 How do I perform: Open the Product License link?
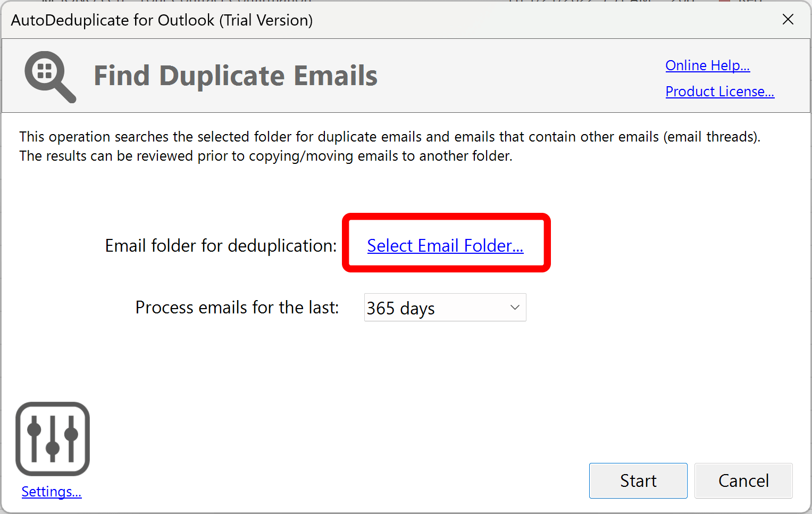coord(719,92)
